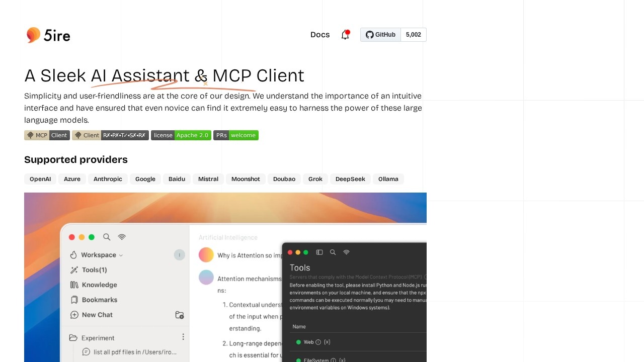Open Bookmarks in the sidebar

99,300
